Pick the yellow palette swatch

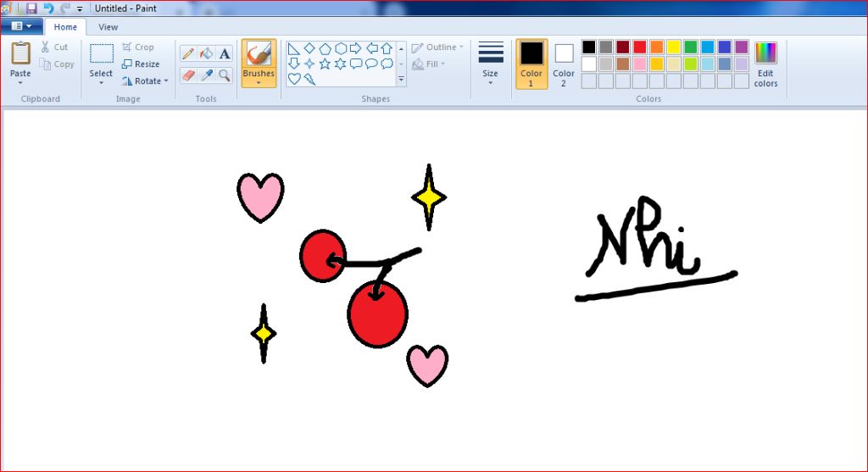pyautogui.click(x=674, y=47)
